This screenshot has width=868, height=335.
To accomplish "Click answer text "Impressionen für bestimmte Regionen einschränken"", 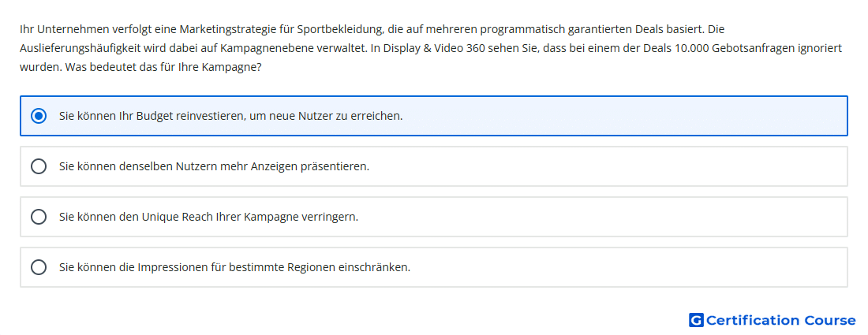I will (x=274, y=267).
